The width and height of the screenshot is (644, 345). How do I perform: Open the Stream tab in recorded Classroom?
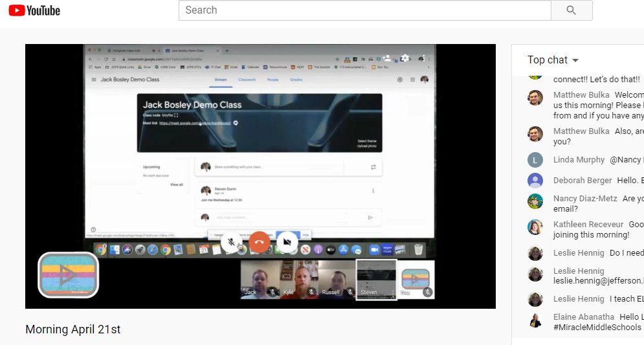click(x=221, y=80)
